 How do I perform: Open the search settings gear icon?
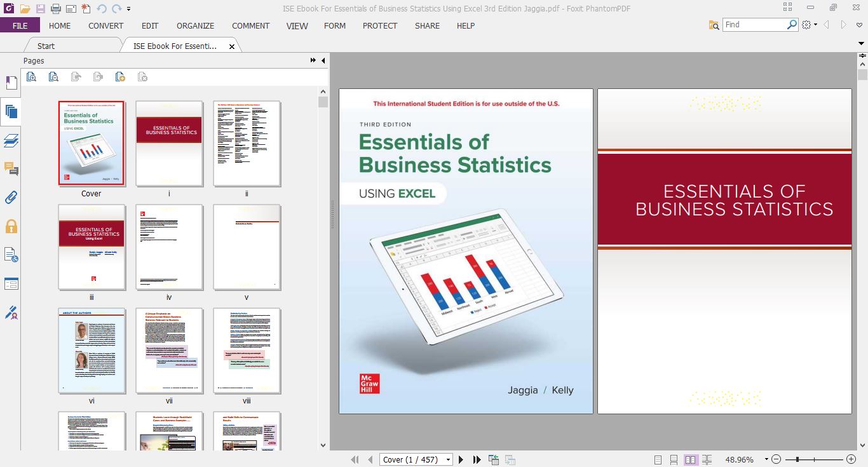806,25
